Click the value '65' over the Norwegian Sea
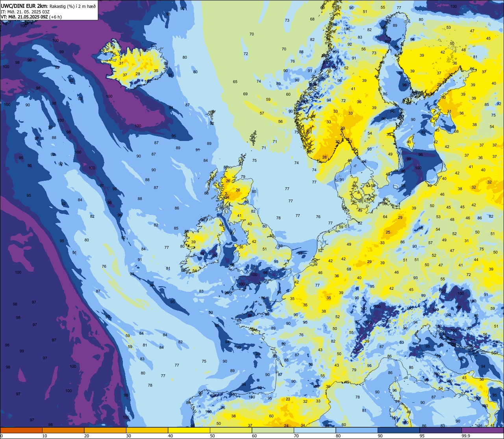The image size is (504, 439). [x=235, y=82]
